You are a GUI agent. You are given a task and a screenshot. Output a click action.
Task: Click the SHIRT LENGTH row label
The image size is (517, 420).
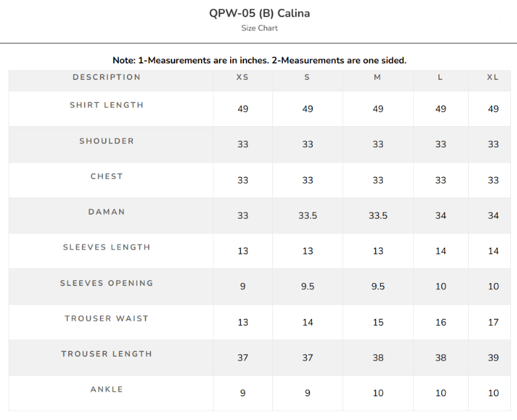pos(107,105)
